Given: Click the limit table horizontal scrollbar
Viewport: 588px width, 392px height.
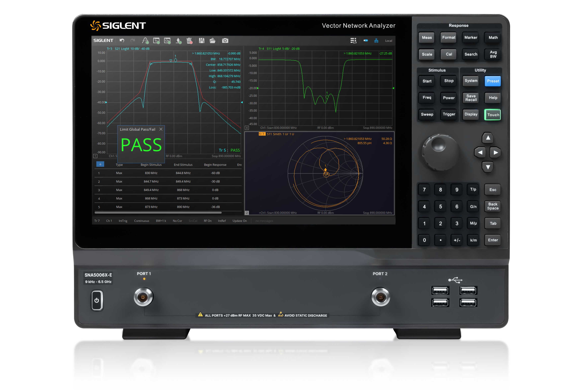Looking at the screenshot, I should click(x=158, y=213).
